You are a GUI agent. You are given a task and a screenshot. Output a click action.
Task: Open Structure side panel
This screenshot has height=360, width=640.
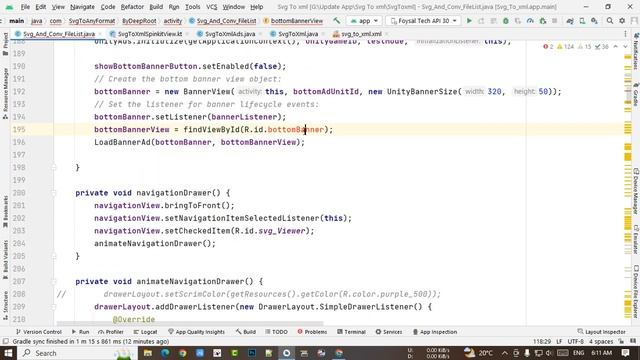tap(5, 305)
